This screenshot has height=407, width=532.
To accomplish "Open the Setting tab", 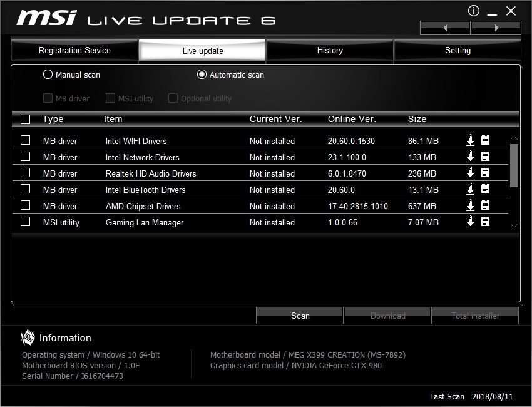I will pyautogui.click(x=458, y=51).
